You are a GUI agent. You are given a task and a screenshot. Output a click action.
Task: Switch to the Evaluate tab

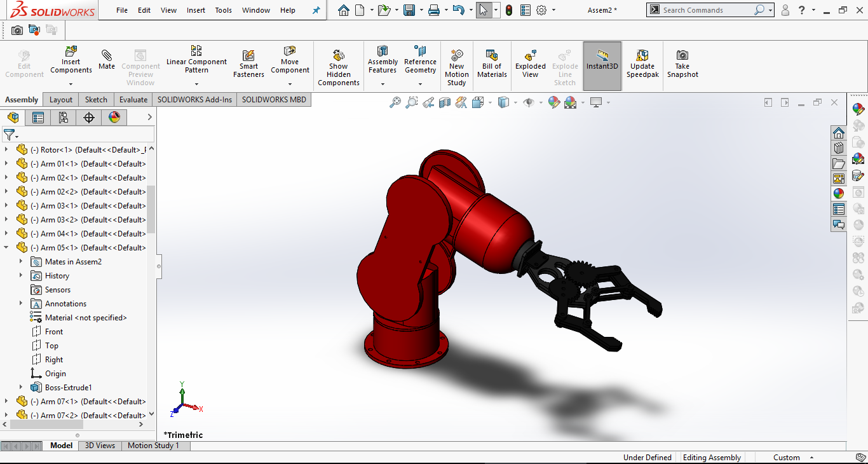pos(133,100)
